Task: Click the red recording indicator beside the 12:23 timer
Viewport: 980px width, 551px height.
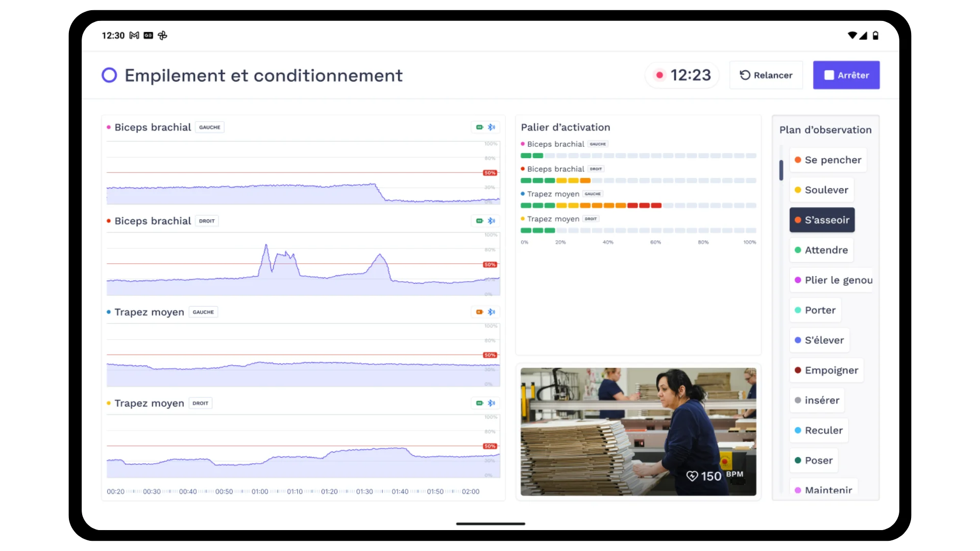Action: (660, 74)
